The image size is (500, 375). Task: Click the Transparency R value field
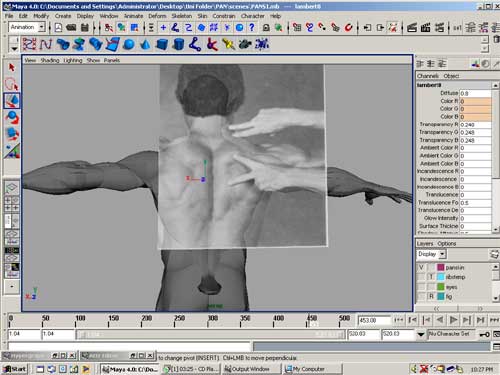(475, 125)
